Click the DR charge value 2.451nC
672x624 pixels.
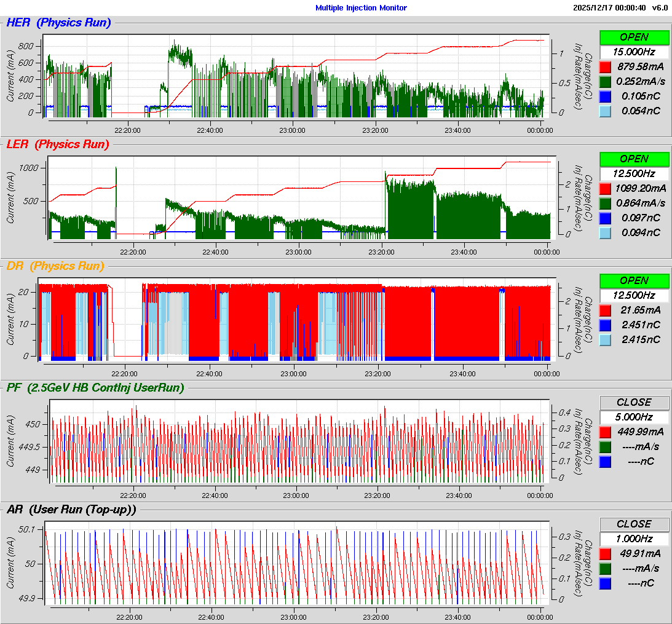pyautogui.click(x=641, y=325)
